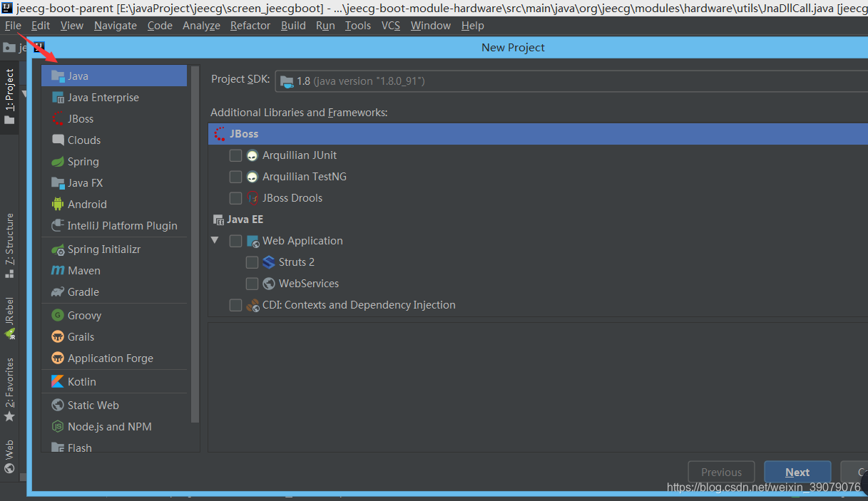Click the project type list scrollbar

pyautogui.click(x=195, y=244)
